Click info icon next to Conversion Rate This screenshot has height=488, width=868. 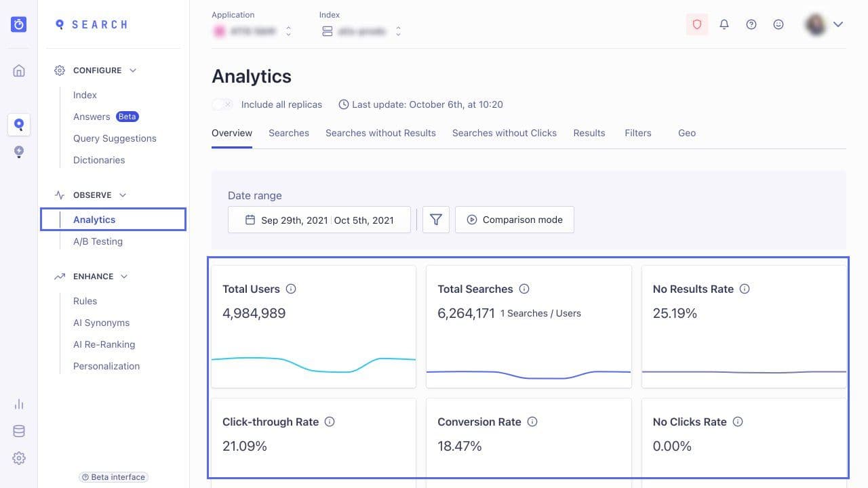pyautogui.click(x=532, y=422)
